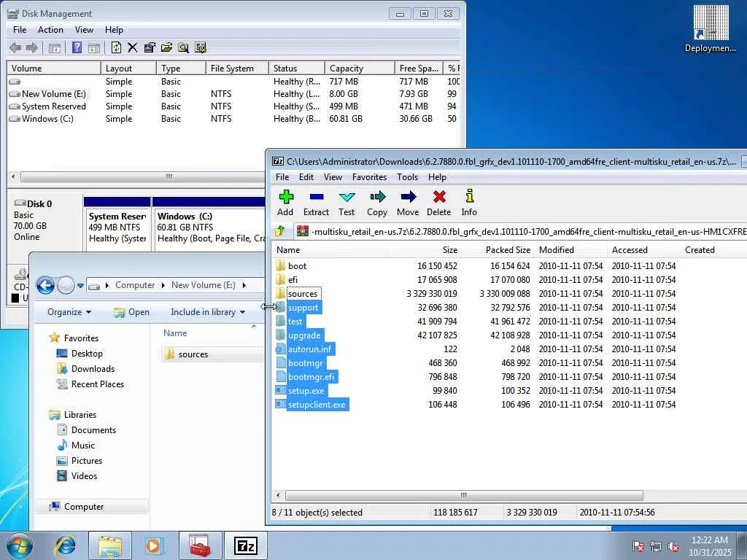Click the open folder icon in Disk Management
747x560 pixels.
point(166,47)
